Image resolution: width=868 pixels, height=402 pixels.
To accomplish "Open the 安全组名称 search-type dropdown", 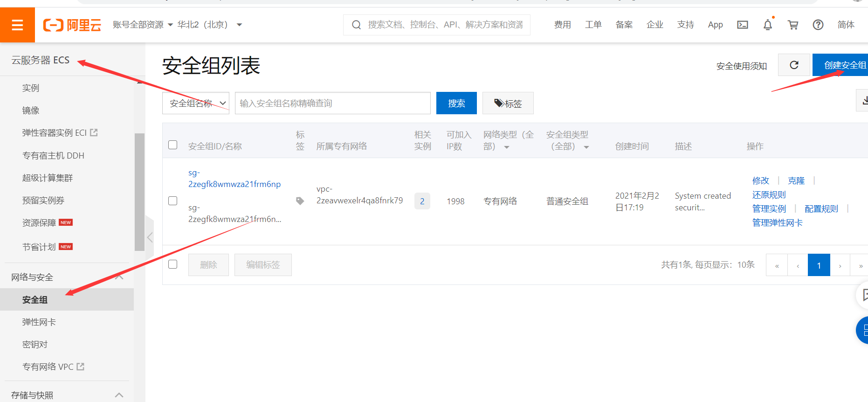I will (196, 103).
